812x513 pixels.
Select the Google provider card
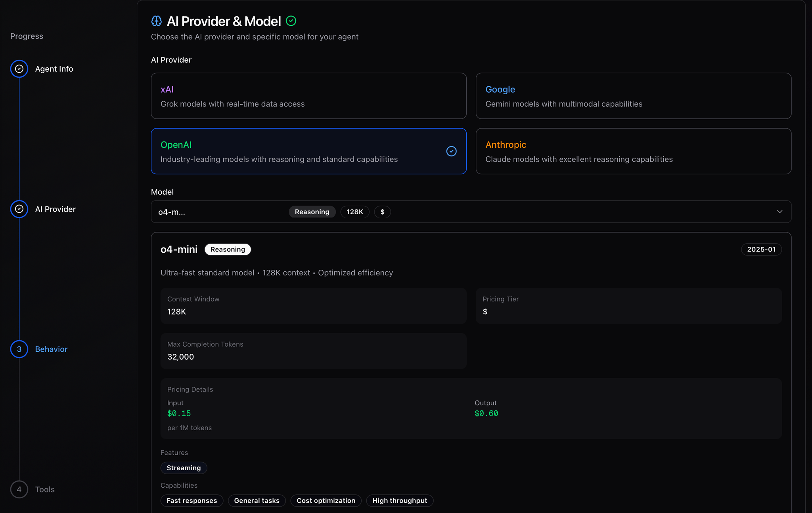[x=633, y=96]
